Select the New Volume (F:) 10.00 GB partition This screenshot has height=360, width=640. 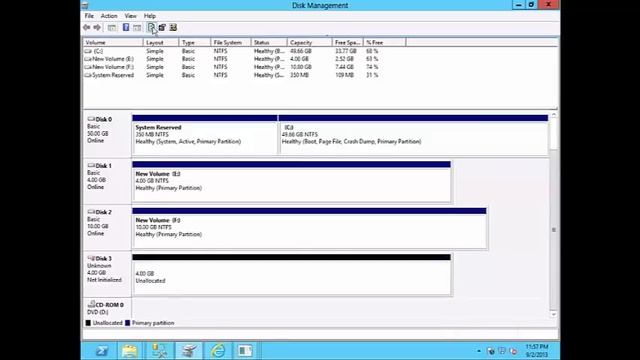pos(309,228)
